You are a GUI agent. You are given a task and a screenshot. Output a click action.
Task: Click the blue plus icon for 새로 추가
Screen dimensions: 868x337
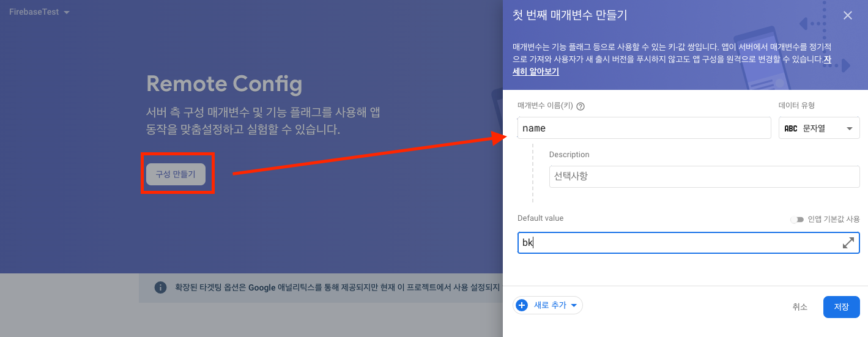coord(522,305)
